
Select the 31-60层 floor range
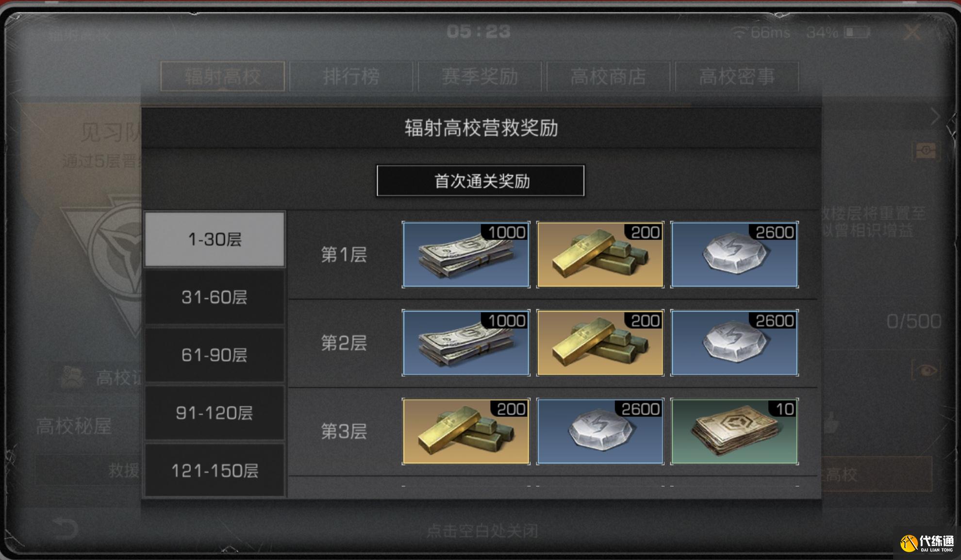click(x=215, y=297)
